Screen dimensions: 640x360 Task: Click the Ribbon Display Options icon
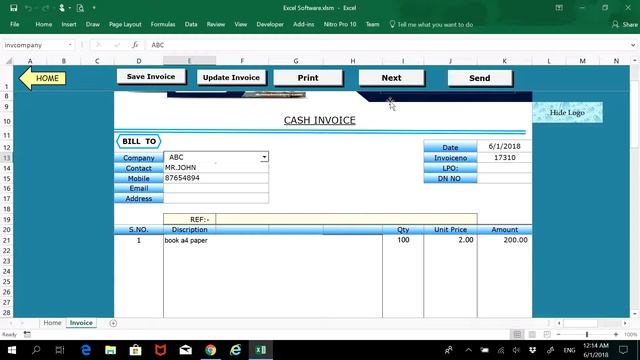(x=559, y=8)
